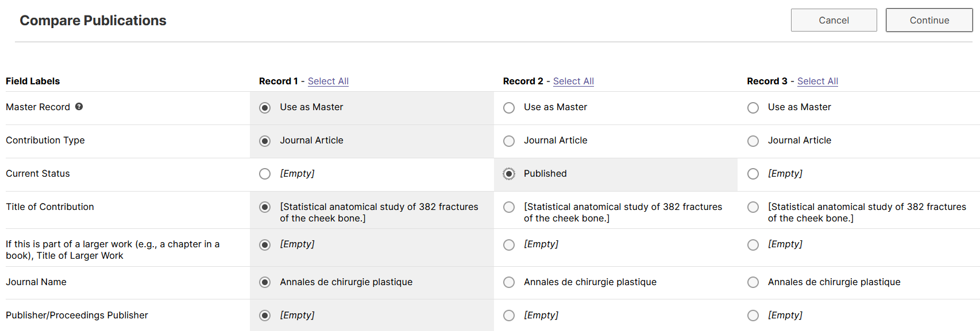Select Record 2 empty Publisher value
This screenshot has height=331, width=980.
pyautogui.click(x=509, y=316)
